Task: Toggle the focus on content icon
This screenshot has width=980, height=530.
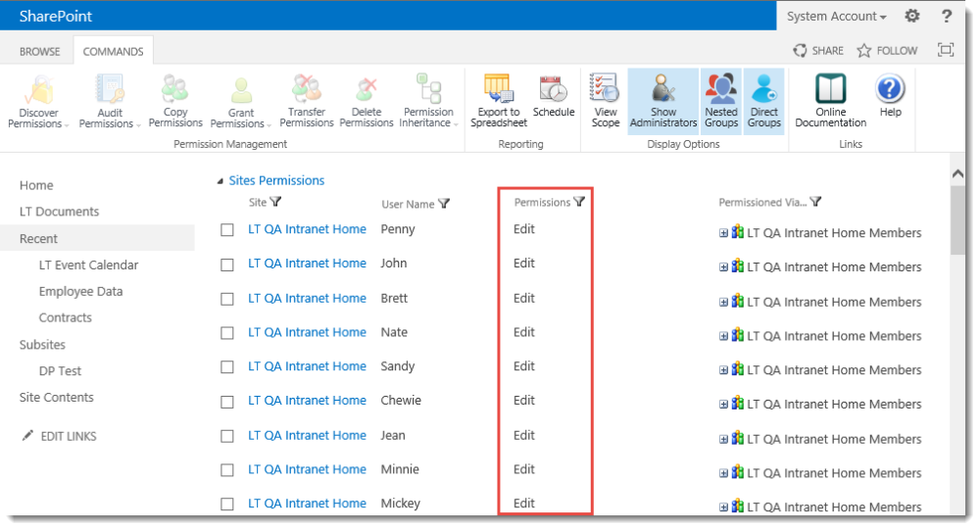Action: pyautogui.click(x=946, y=50)
